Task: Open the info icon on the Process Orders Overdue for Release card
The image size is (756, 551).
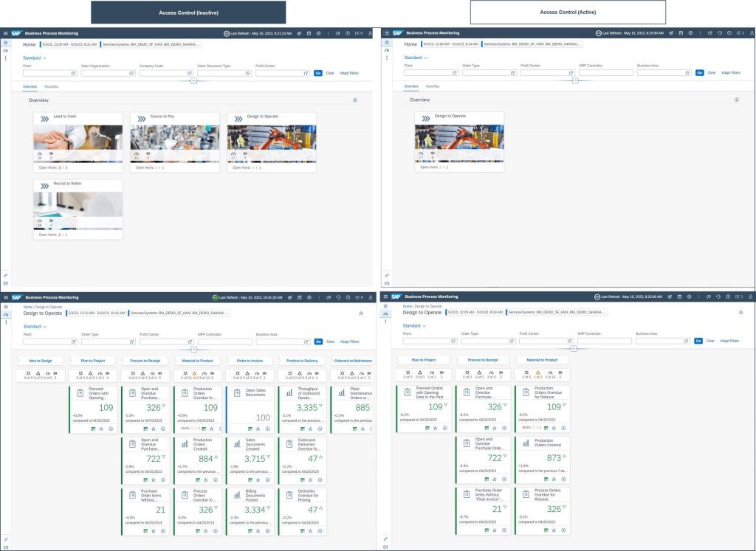Action: coord(563,530)
